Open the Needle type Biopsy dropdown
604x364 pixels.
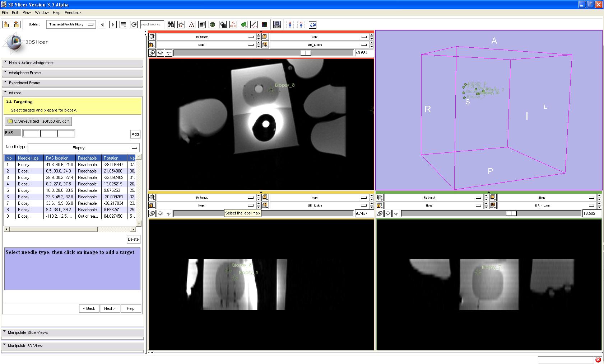[x=83, y=148]
